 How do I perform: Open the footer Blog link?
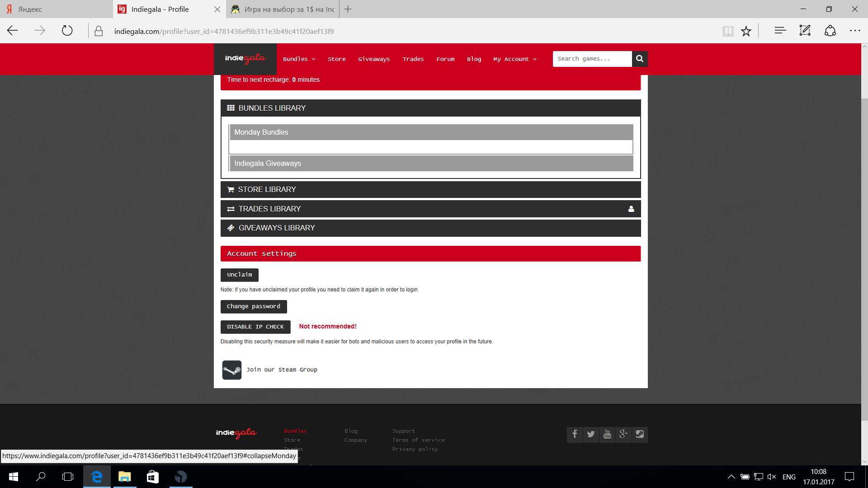click(351, 431)
